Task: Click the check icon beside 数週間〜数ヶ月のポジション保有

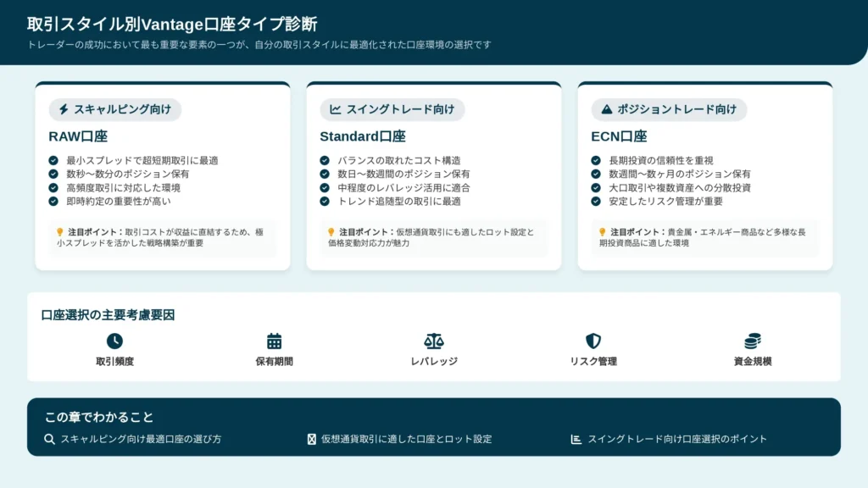Action: click(x=596, y=174)
